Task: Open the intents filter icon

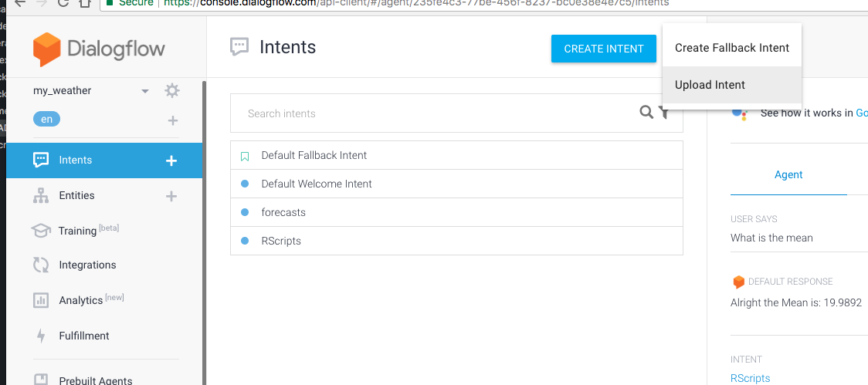Action: point(665,113)
